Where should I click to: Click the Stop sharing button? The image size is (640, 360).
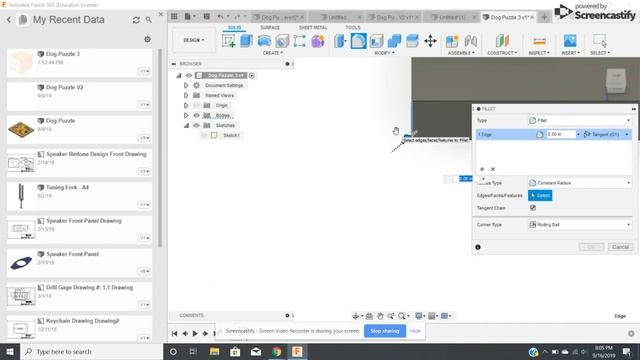384,331
